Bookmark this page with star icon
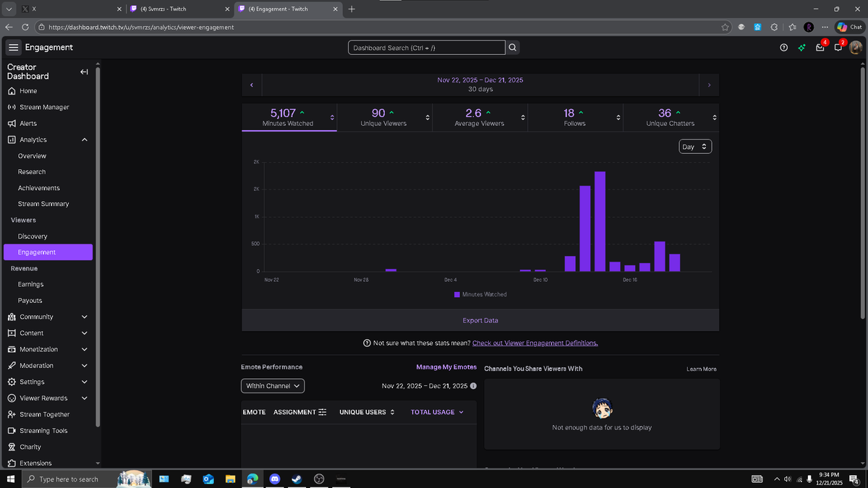Image resolution: width=868 pixels, height=488 pixels. tap(725, 27)
